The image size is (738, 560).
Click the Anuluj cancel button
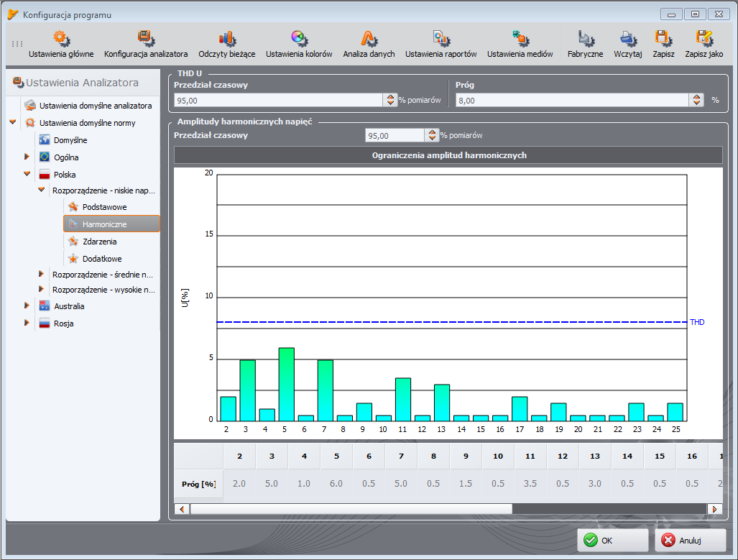point(690,540)
